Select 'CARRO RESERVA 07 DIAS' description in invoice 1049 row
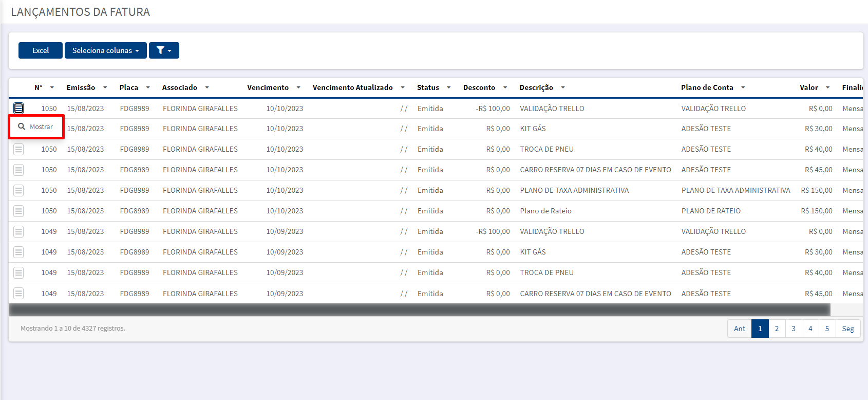868x400 pixels. pyautogui.click(x=595, y=294)
